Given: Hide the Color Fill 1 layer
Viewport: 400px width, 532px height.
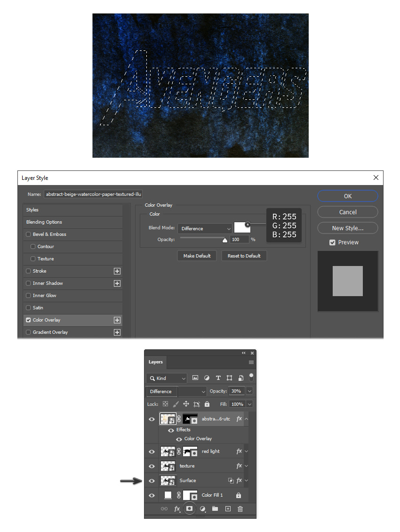Looking at the screenshot, I should tap(152, 495).
